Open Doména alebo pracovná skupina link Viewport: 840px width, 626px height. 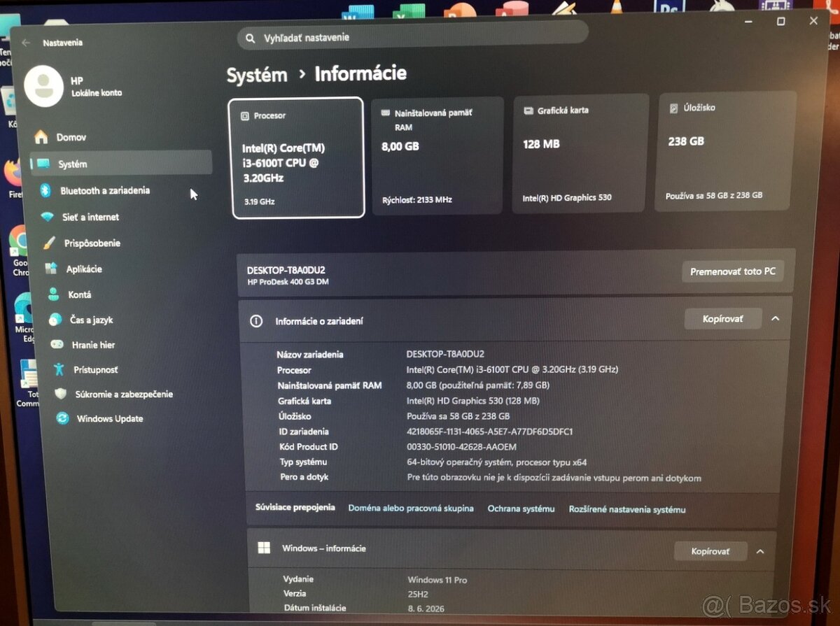[411, 508]
